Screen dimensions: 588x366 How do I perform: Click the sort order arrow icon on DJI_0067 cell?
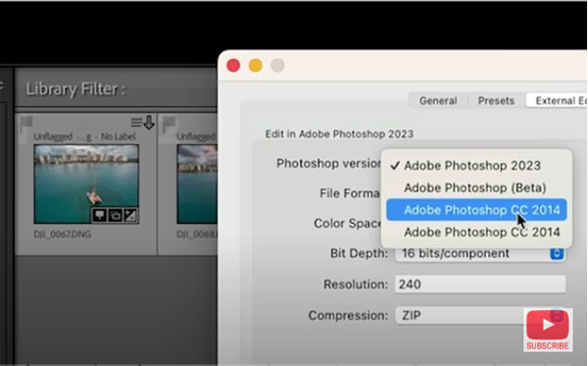click(x=143, y=123)
